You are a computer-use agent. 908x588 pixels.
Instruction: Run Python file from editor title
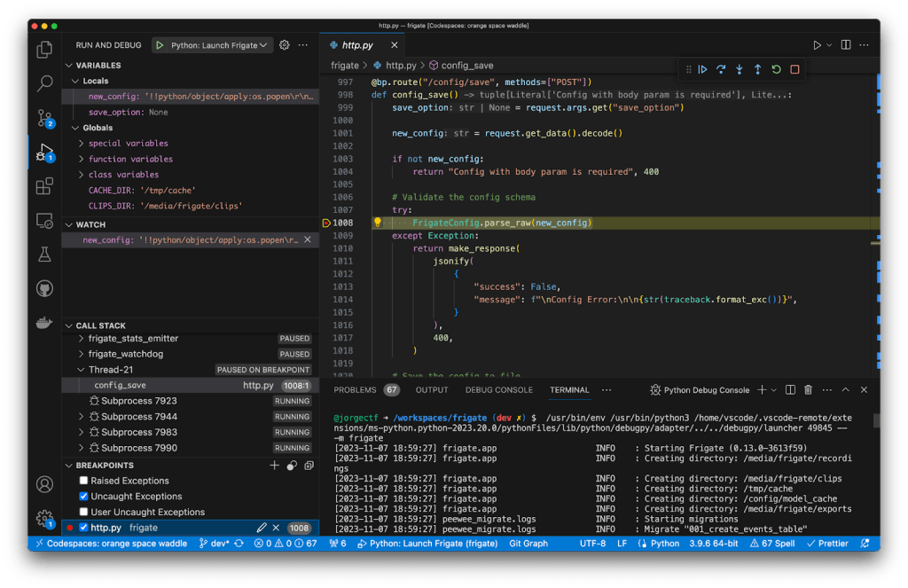point(817,44)
